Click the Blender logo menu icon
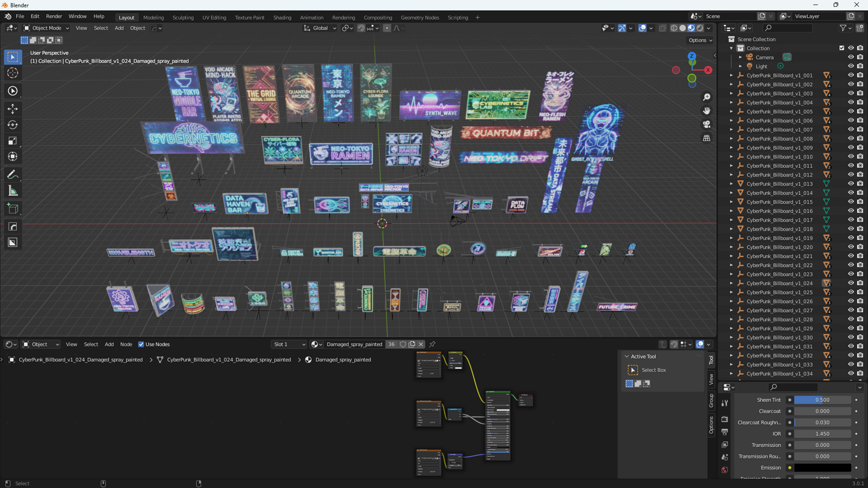 click(8, 17)
